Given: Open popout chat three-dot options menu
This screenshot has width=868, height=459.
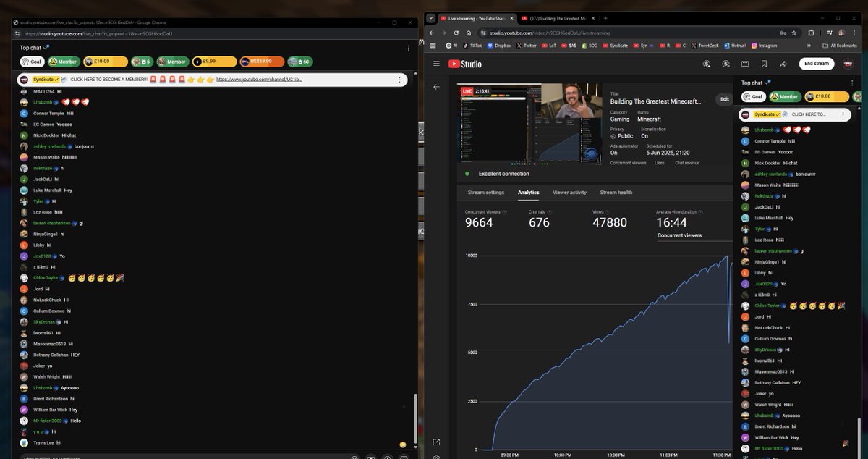Looking at the screenshot, I should (409, 48).
